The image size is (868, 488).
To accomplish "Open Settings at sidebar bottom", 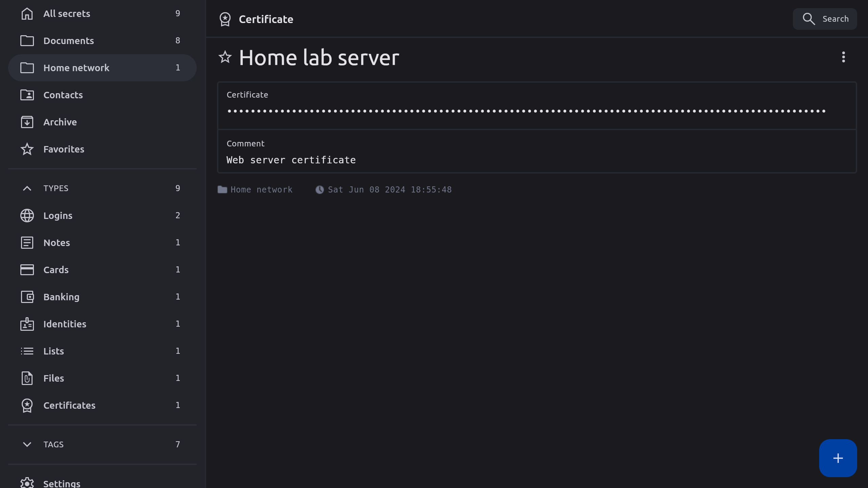I will tap(62, 483).
